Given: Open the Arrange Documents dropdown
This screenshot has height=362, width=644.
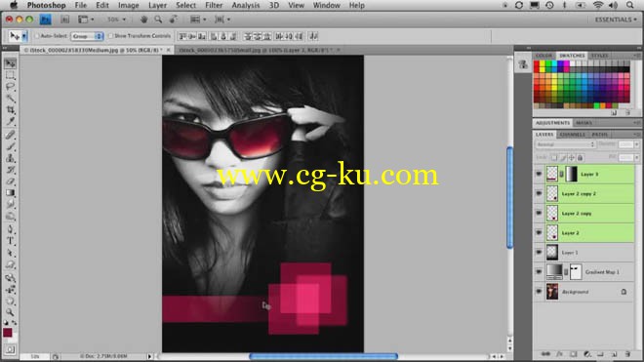Looking at the screenshot, I should (x=197, y=20).
